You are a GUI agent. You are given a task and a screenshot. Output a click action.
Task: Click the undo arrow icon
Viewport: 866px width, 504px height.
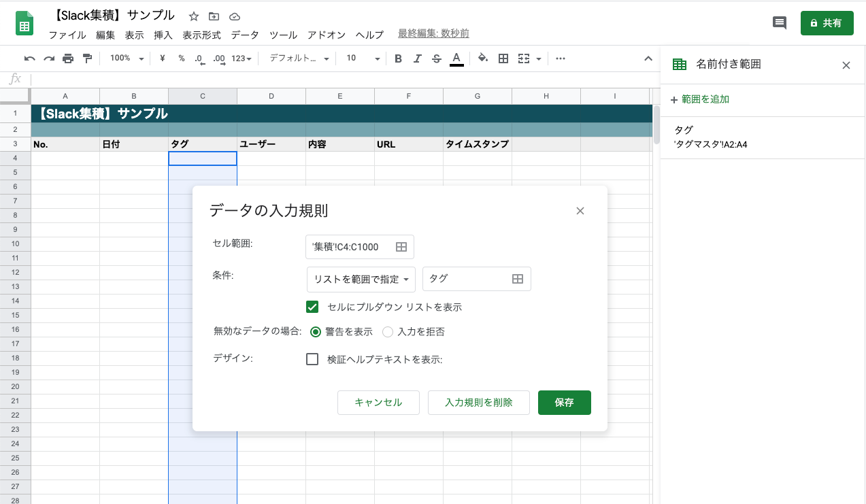tap(30, 58)
